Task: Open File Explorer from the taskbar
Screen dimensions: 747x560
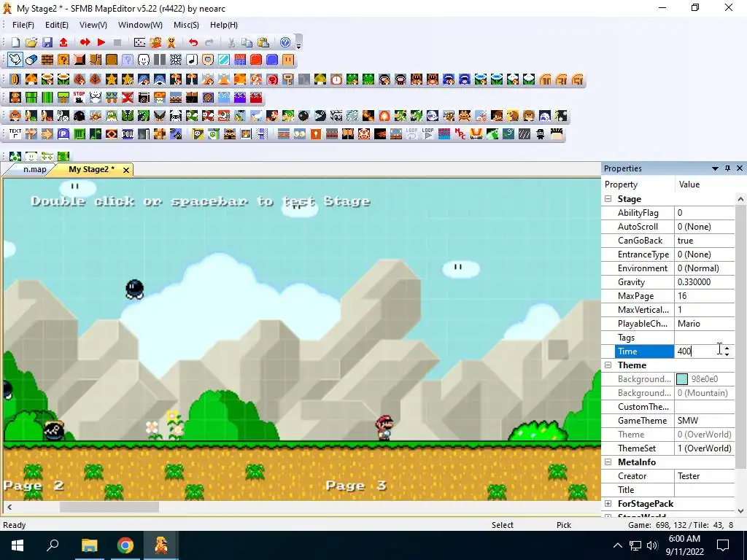Action: coord(89,545)
